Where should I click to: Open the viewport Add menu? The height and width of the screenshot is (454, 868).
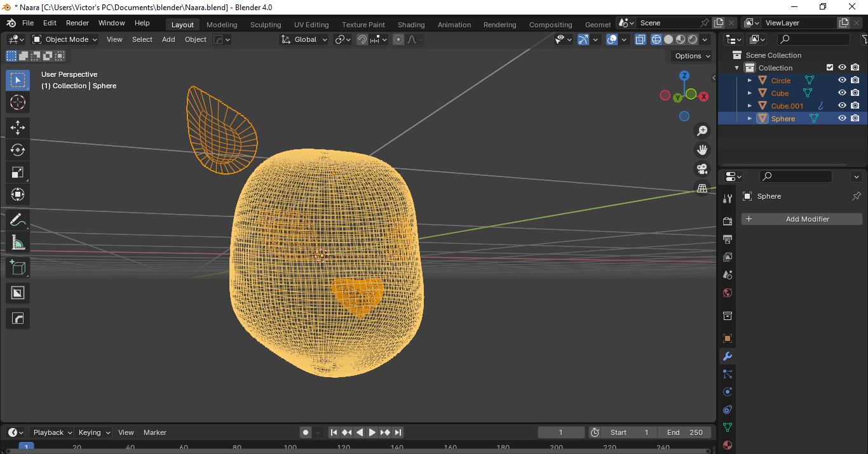coord(168,39)
